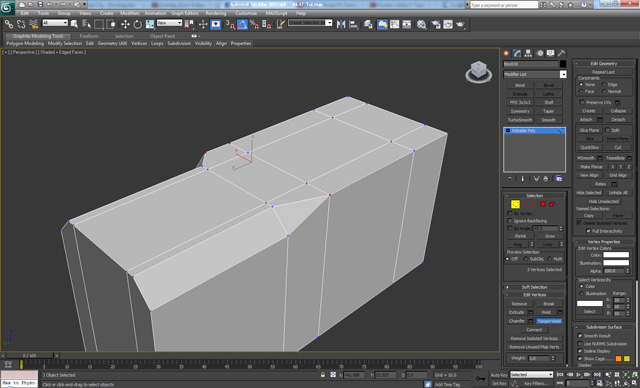
Task: Click the Go to Start playback button
Action: pyautogui.click(x=560, y=375)
